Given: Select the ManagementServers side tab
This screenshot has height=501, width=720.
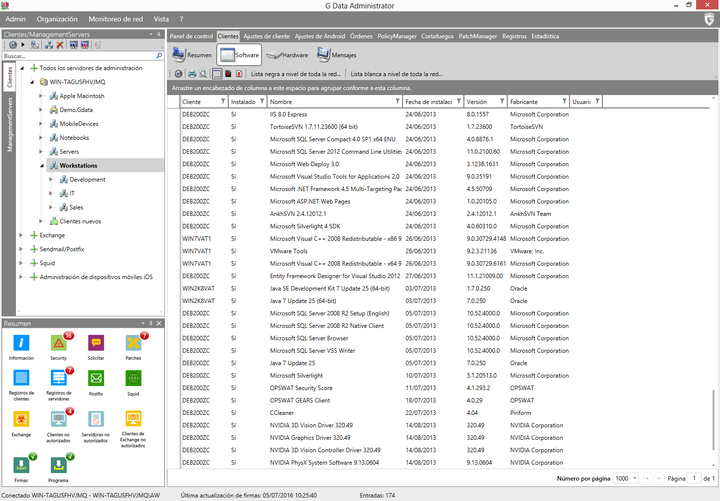Looking at the screenshot, I should pyautogui.click(x=9, y=124).
